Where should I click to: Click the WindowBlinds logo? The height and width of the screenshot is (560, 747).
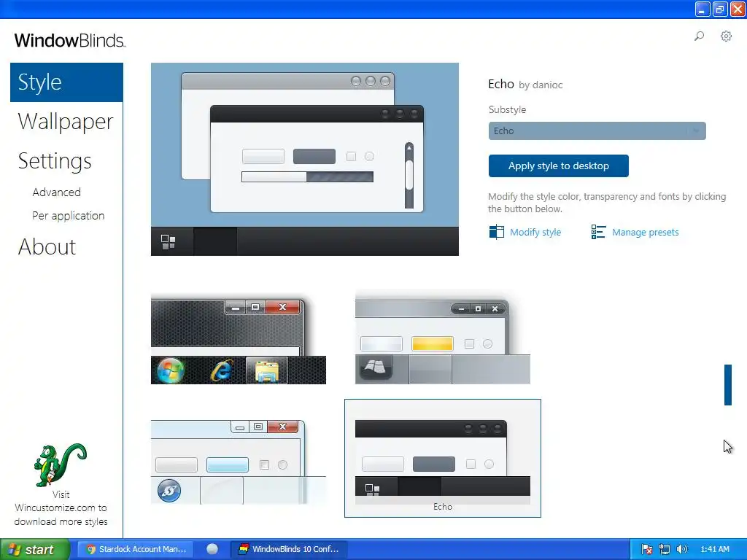[69, 41]
